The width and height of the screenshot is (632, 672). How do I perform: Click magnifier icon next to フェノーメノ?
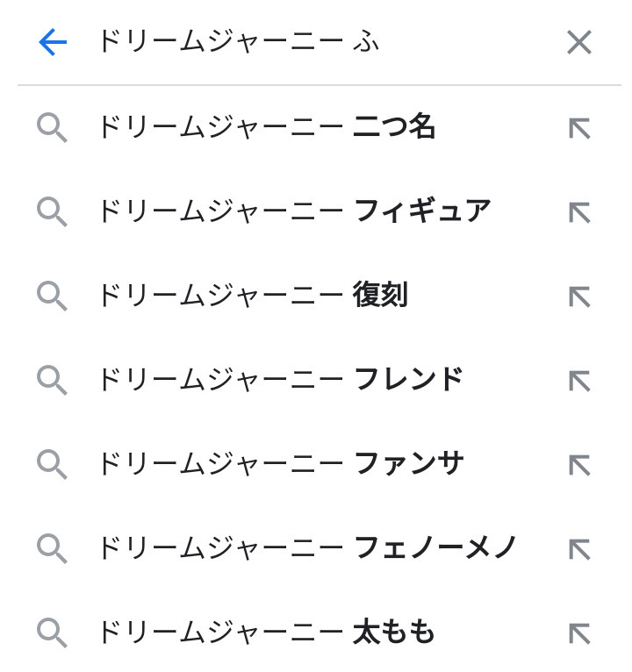click(53, 548)
